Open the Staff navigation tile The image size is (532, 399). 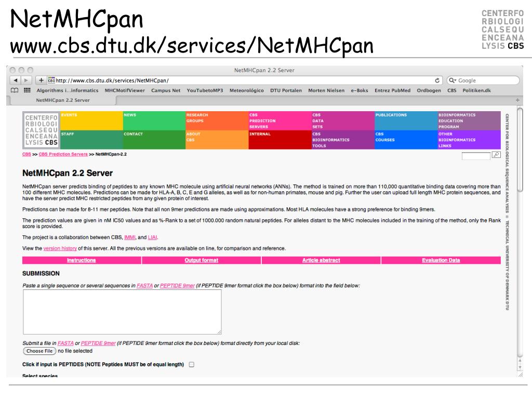tap(91, 140)
